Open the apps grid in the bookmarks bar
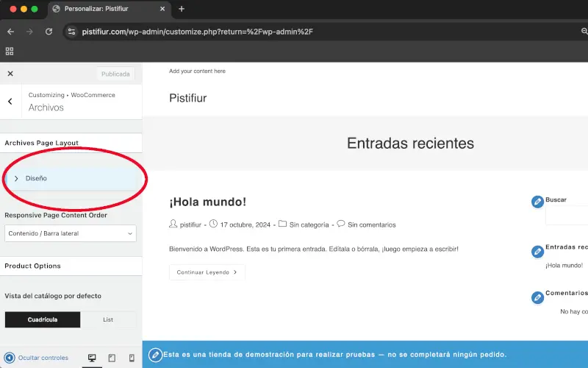This screenshot has width=588, height=368. click(x=10, y=51)
